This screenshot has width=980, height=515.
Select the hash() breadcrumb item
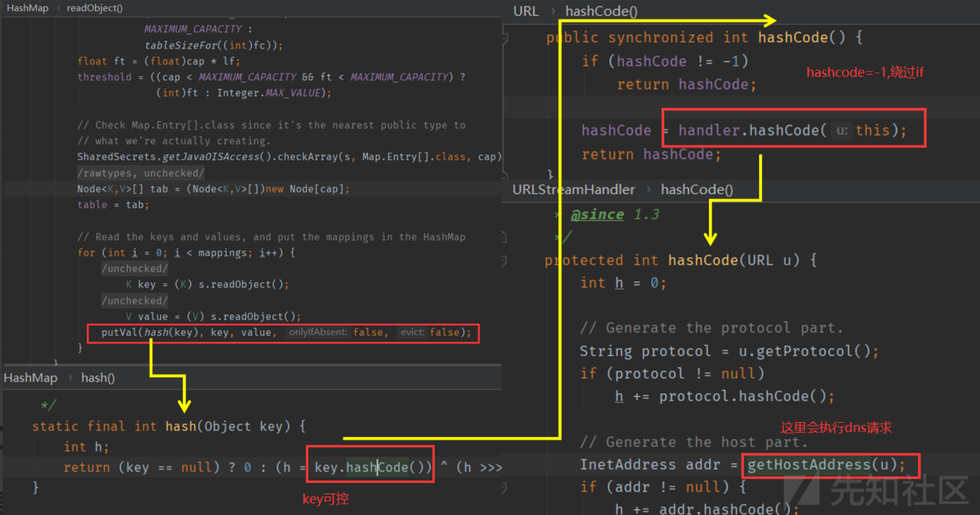[x=98, y=378]
